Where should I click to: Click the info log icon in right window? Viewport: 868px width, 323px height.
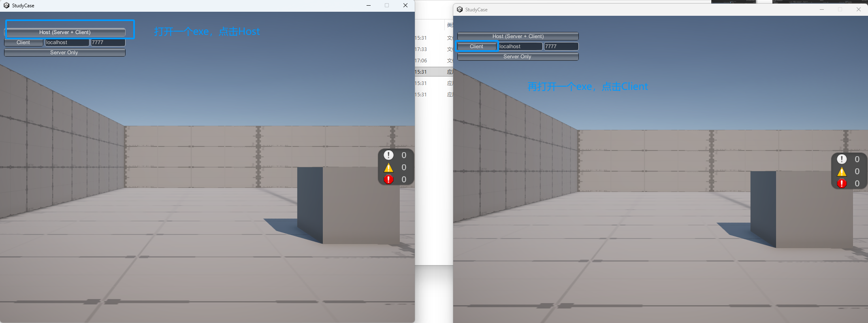pyautogui.click(x=842, y=159)
